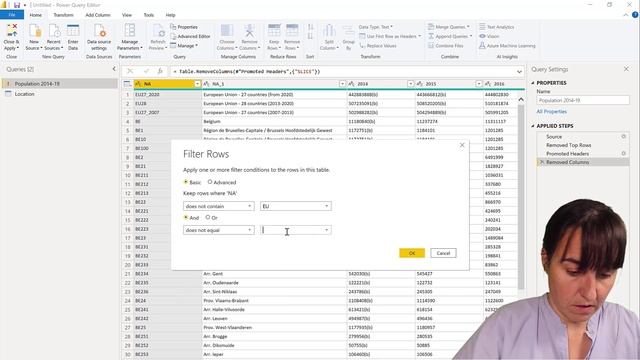640x360 pixels.
Task: Close the Query Settings pane
Action: coord(627,69)
